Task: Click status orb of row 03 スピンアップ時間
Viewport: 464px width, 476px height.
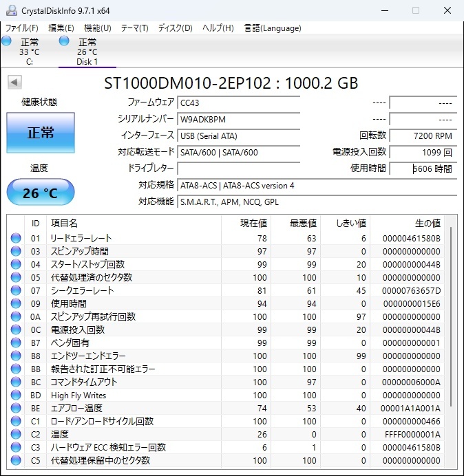Action: (16, 251)
